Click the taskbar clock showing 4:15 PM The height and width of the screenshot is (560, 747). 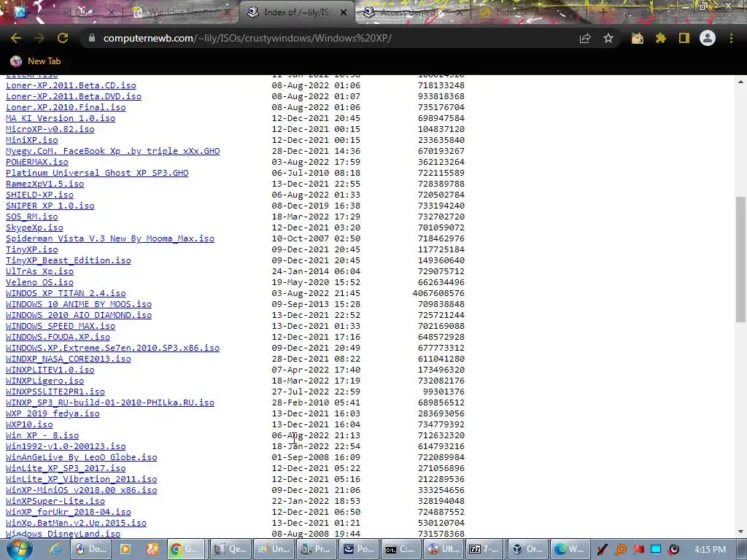pyautogui.click(x=710, y=550)
